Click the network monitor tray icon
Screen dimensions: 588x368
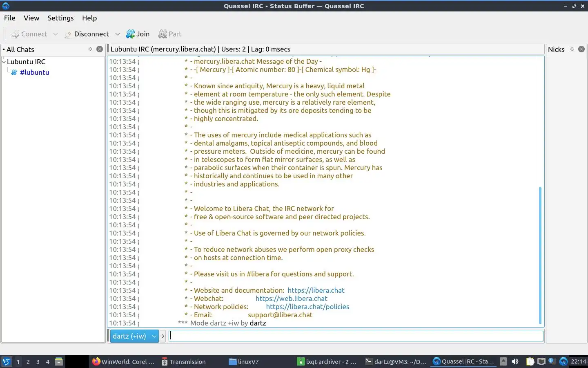(x=541, y=361)
